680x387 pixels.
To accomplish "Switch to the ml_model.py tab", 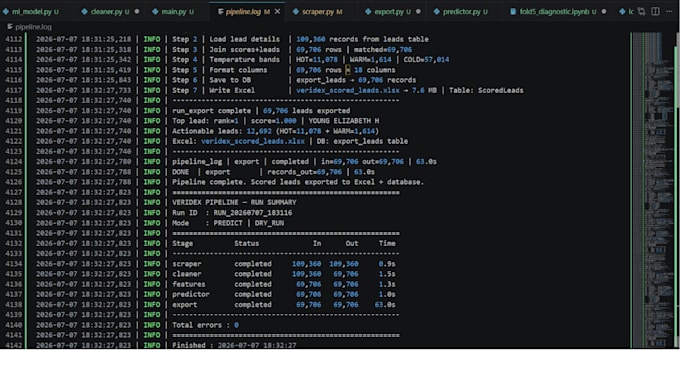I will click(31, 12).
